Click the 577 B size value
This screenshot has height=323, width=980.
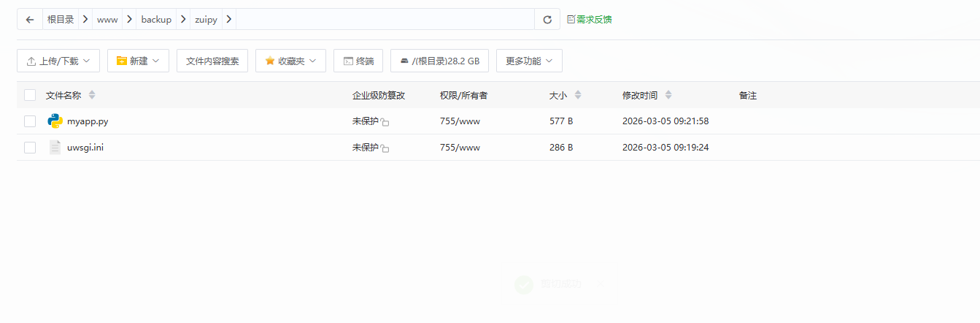pyautogui.click(x=561, y=121)
